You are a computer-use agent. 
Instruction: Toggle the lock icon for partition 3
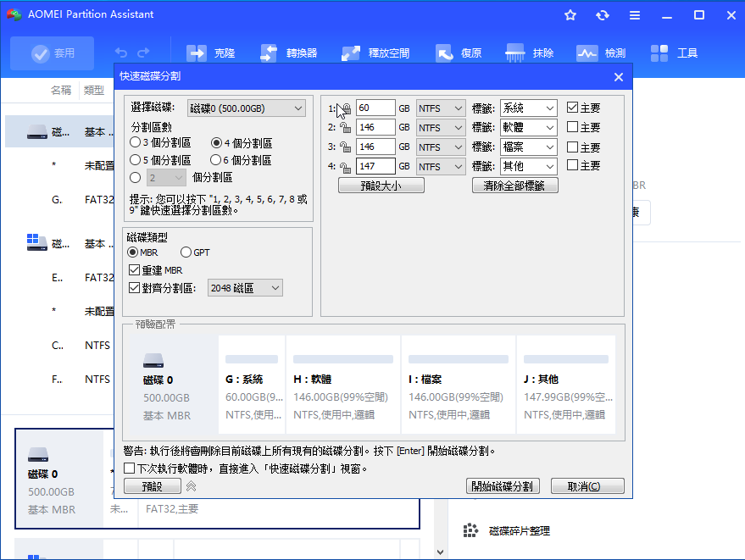click(x=346, y=147)
